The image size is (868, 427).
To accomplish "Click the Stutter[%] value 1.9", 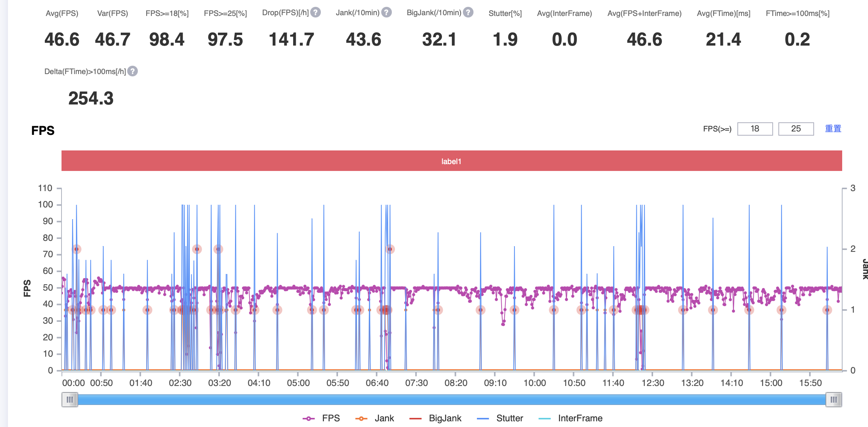I will coord(505,40).
